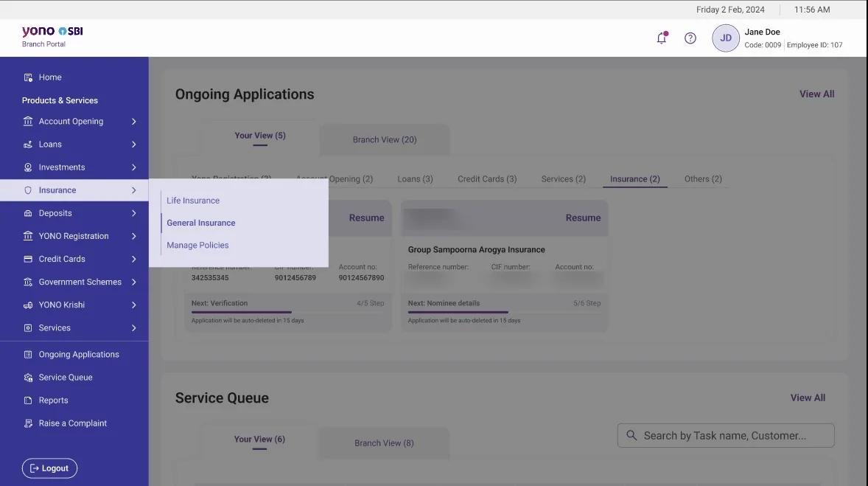The width and height of the screenshot is (868, 486).
Task: Expand the Credit Cards chevron
Action: click(x=133, y=259)
